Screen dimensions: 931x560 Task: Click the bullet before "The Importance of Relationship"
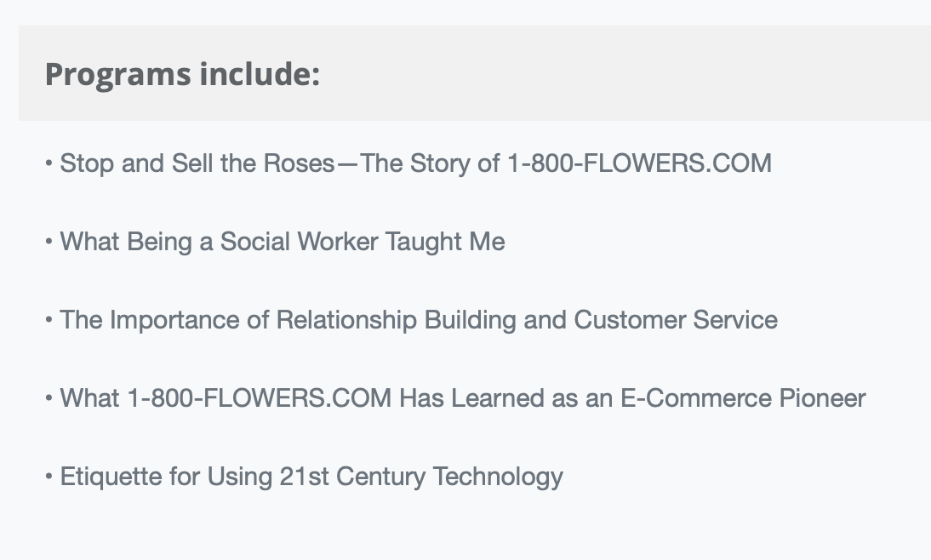click(49, 319)
